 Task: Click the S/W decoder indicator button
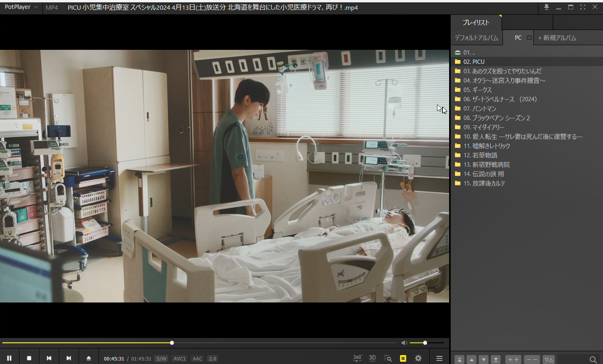click(x=161, y=359)
